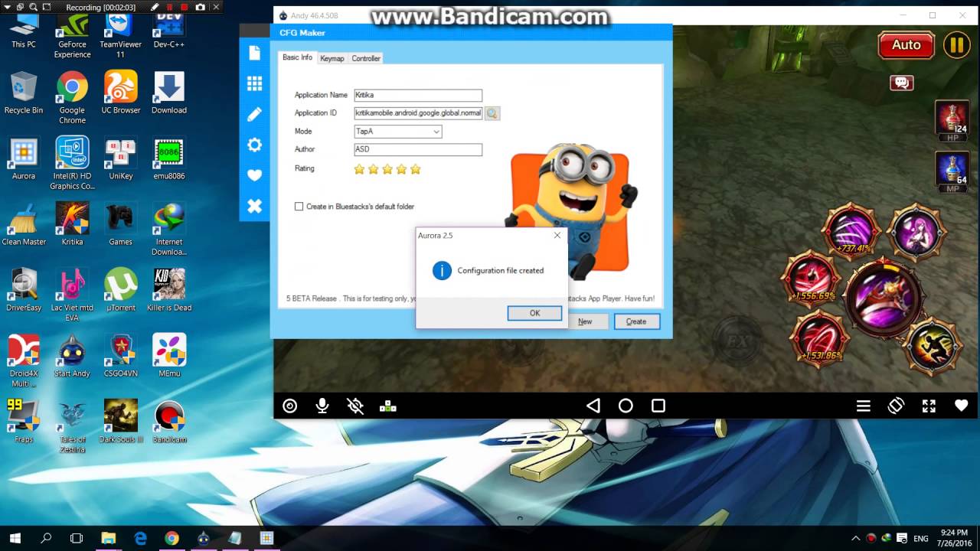Click the heart icon in Aurora sidebar
The width and height of the screenshot is (980, 551).
click(x=254, y=175)
